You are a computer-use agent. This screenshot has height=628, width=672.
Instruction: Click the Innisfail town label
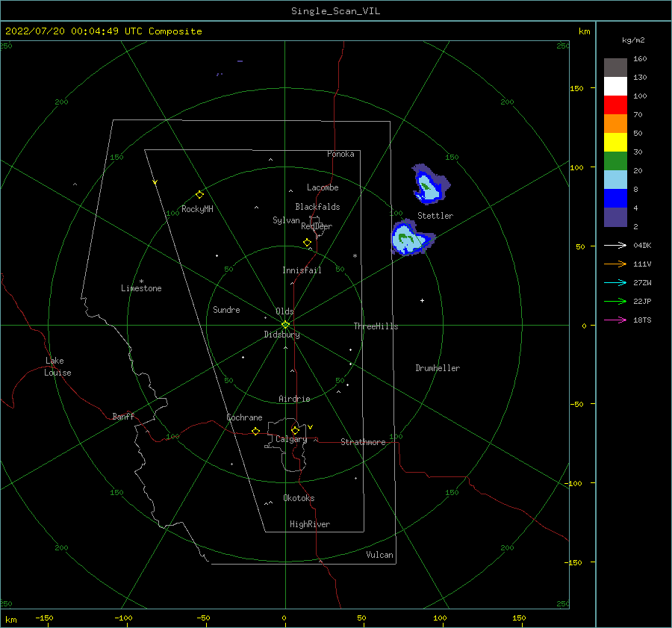coord(302,270)
